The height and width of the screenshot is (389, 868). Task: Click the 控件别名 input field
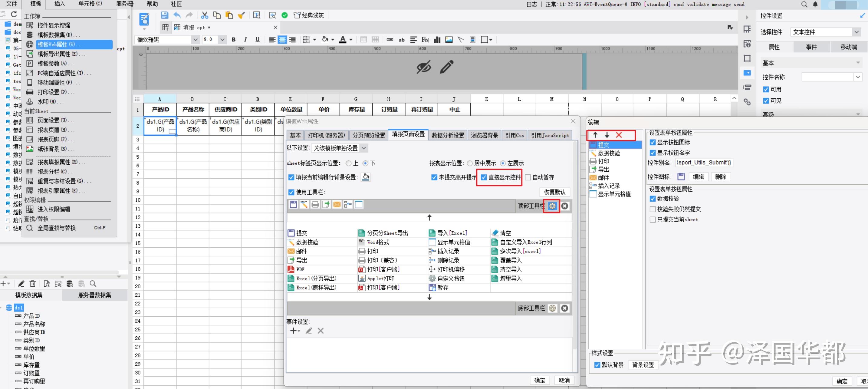[x=704, y=163]
